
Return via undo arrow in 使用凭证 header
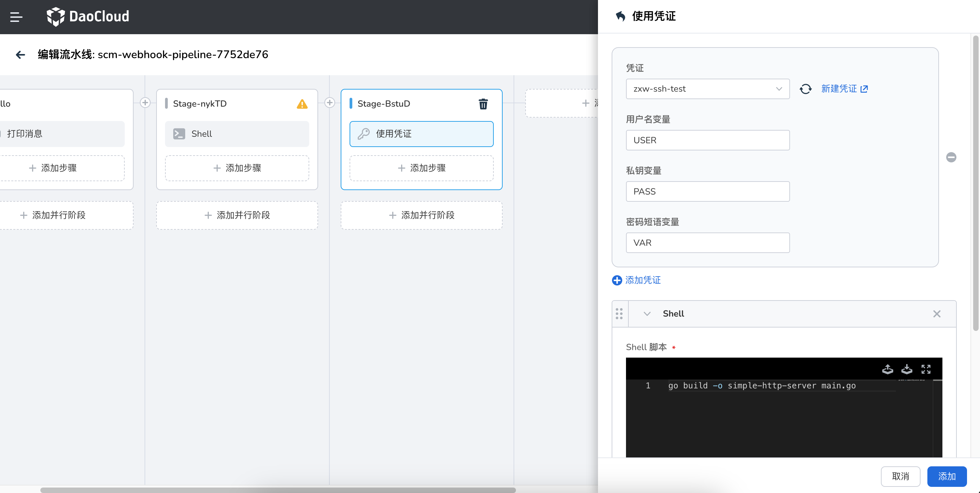(x=621, y=16)
